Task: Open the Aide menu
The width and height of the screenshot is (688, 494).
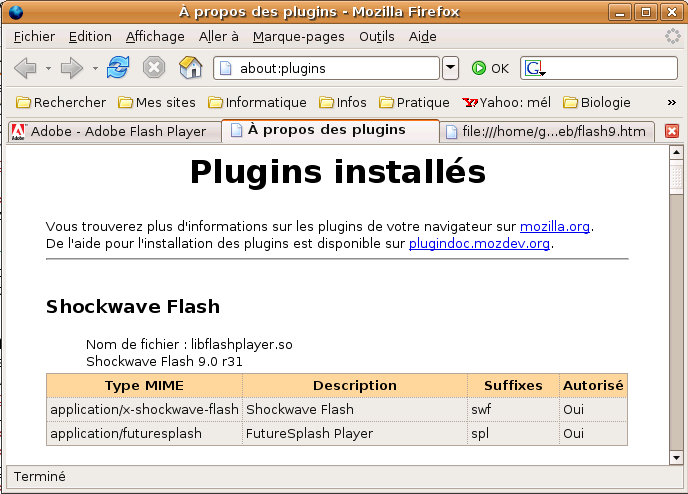Action: pos(423,36)
